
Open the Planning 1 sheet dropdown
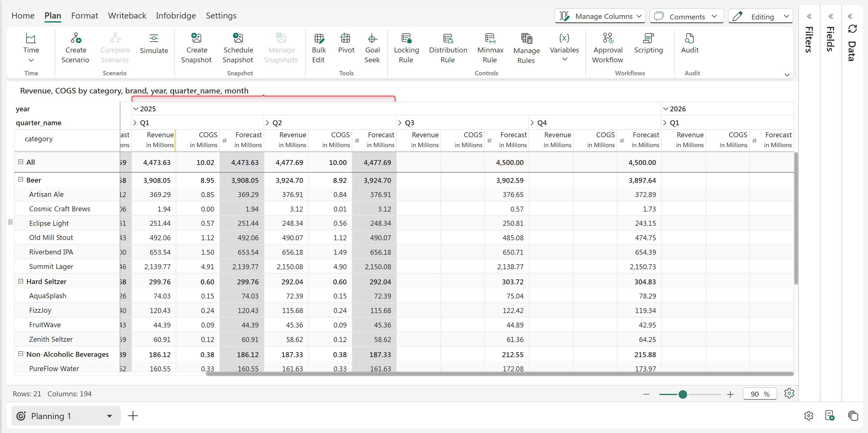[110, 416]
